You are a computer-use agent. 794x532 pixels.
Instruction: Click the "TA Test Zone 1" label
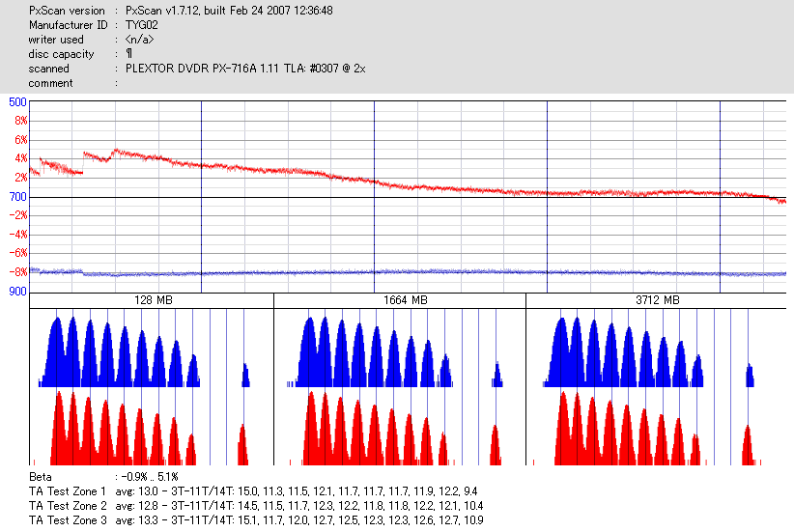pyautogui.click(x=68, y=491)
